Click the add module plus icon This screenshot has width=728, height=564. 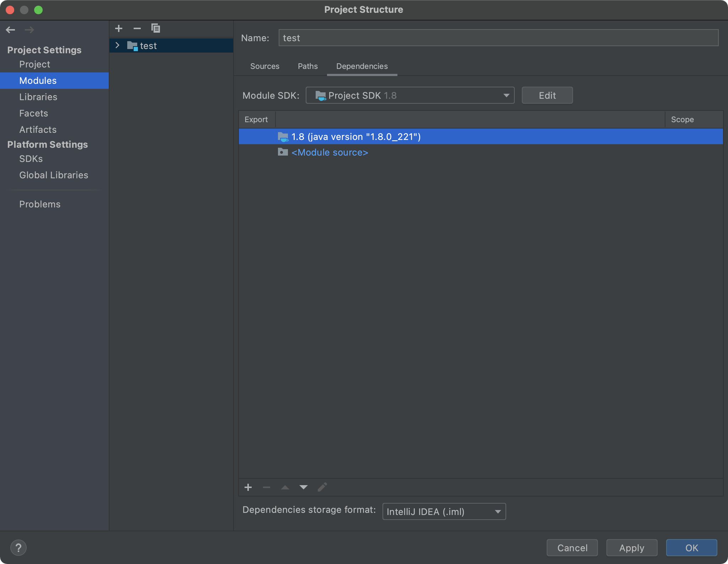coord(119,28)
